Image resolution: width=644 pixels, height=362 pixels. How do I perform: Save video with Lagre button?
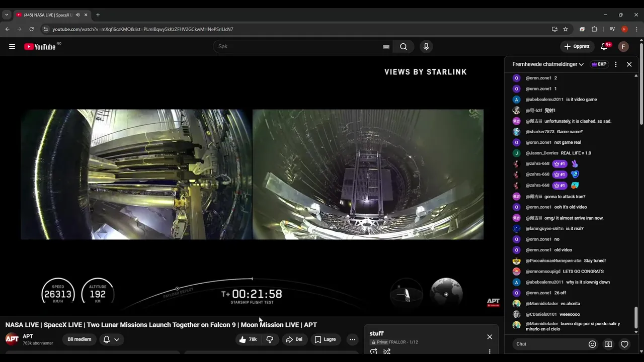click(325, 339)
